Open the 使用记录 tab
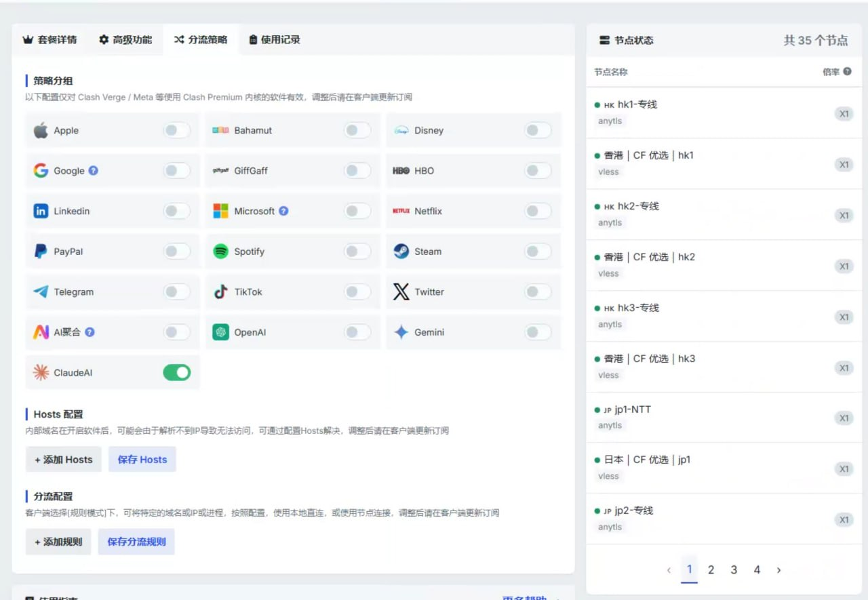 275,39
